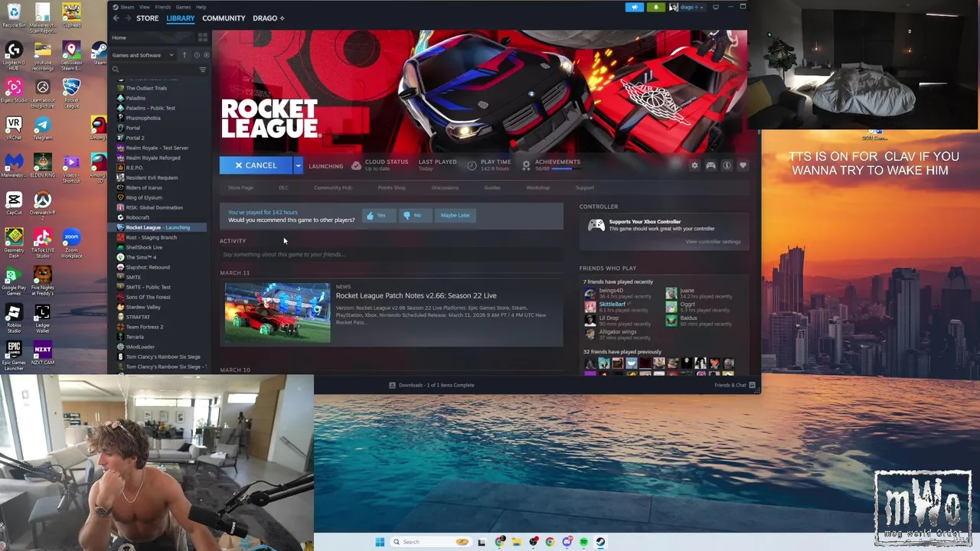The height and width of the screenshot is (551, 980).
Task: Open friend SkittleBarf in friends who play
Action: tap(612, 304)
